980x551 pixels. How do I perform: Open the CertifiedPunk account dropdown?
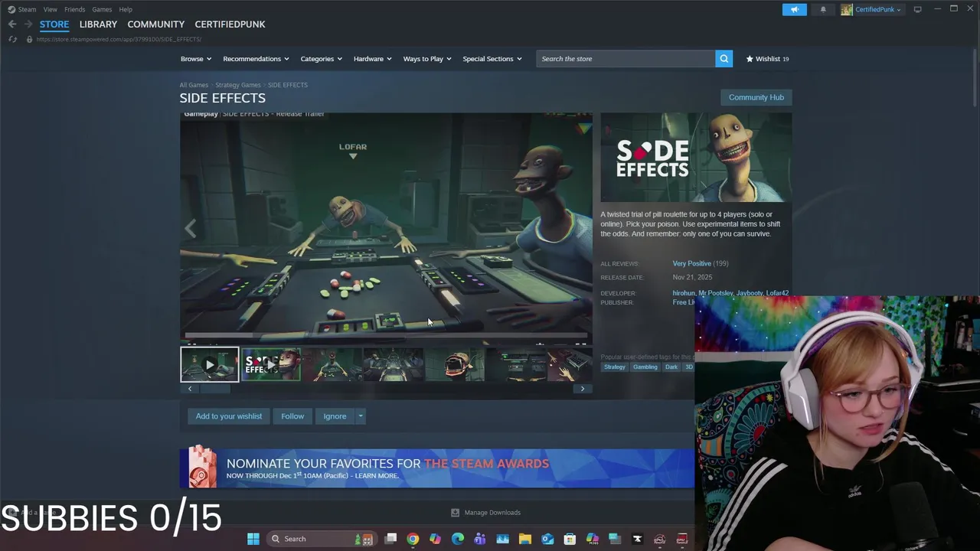click(877, 9)
